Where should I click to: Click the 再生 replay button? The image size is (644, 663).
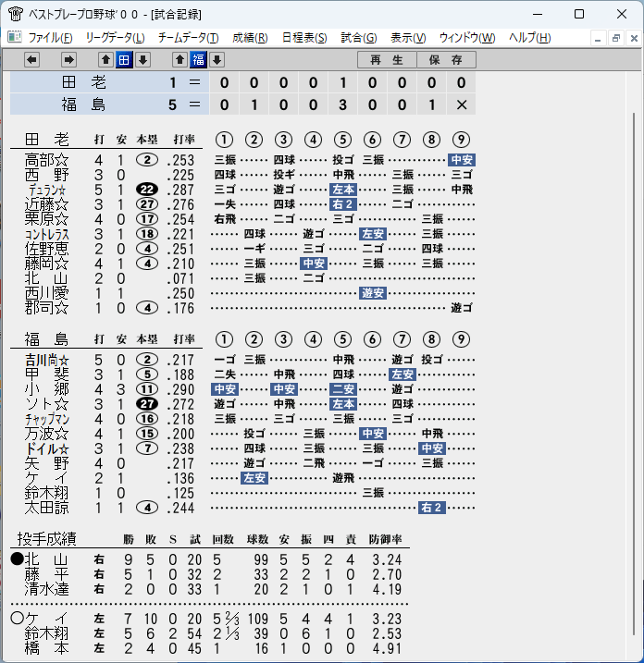pos(387,59)
